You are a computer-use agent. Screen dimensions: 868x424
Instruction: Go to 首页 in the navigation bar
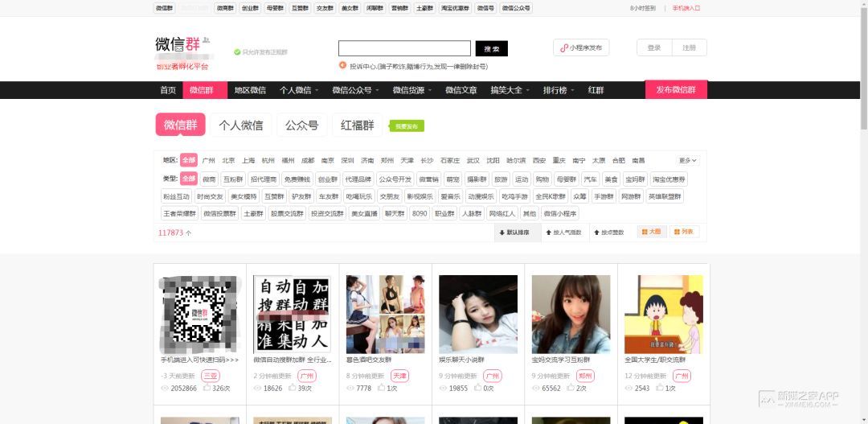pyautogui.click(x=168, y=90)
